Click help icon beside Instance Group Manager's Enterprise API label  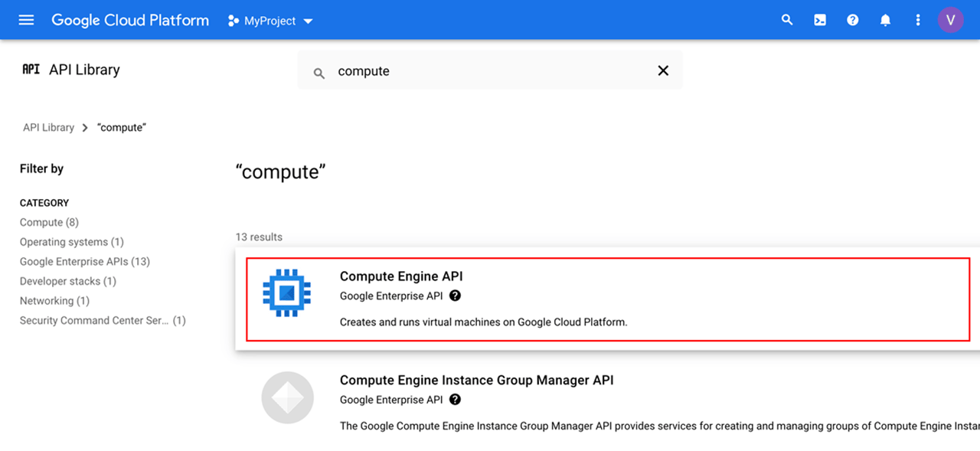[x=456, y=400]
